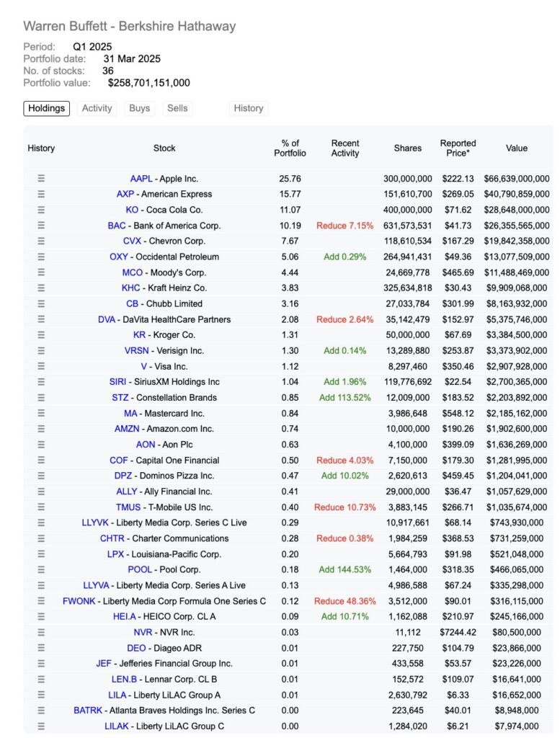The image size is (560, 738).
Task: Open history icon beside Coca Cola Co.
Action: click(x=41, y=210)
